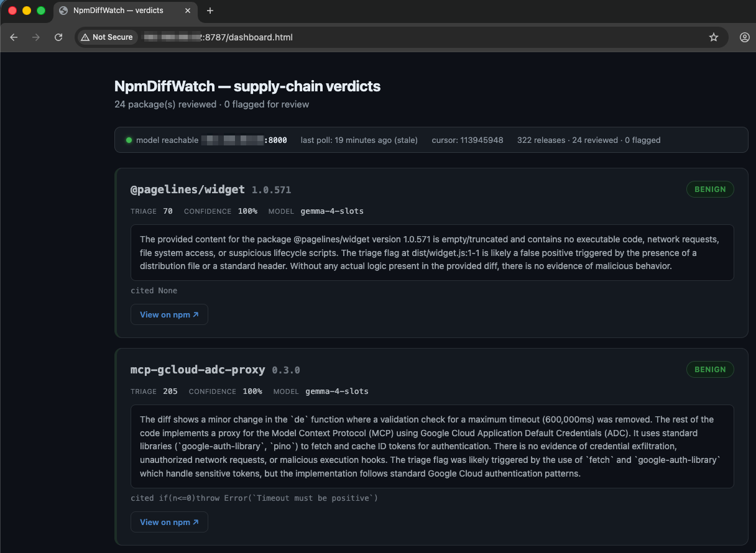Click the macOS green fullscreen window button

tap(41, 11)
